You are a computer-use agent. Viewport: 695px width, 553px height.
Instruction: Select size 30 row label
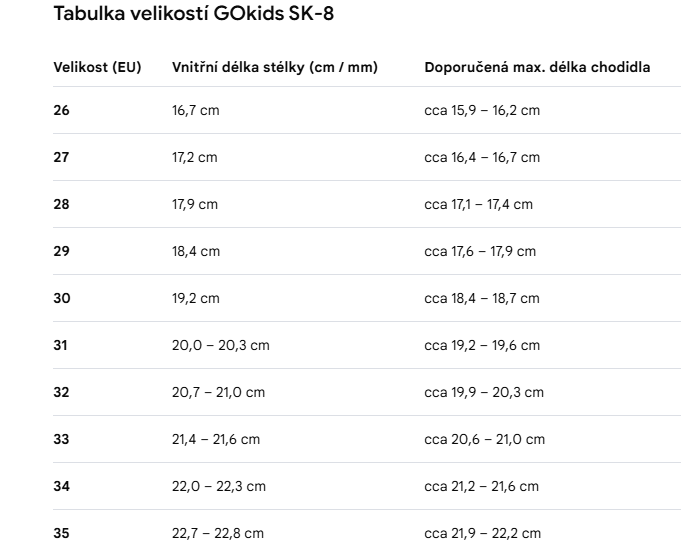(62, 298)
